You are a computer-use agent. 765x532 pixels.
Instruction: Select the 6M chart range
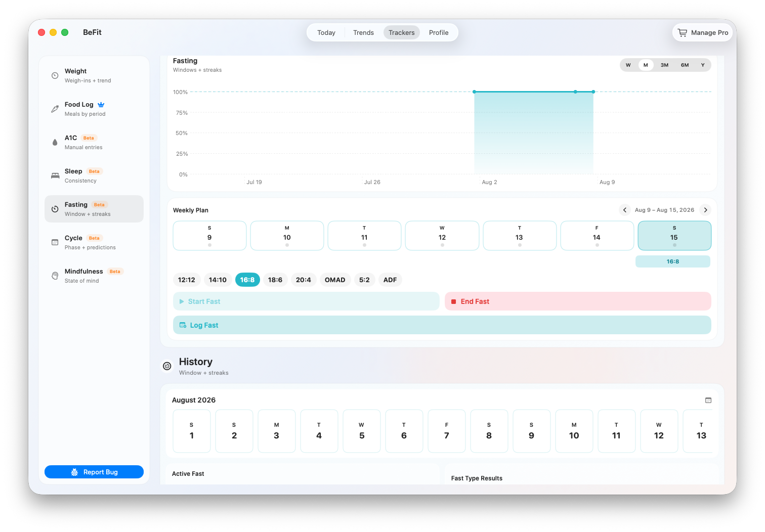point(685,65)
